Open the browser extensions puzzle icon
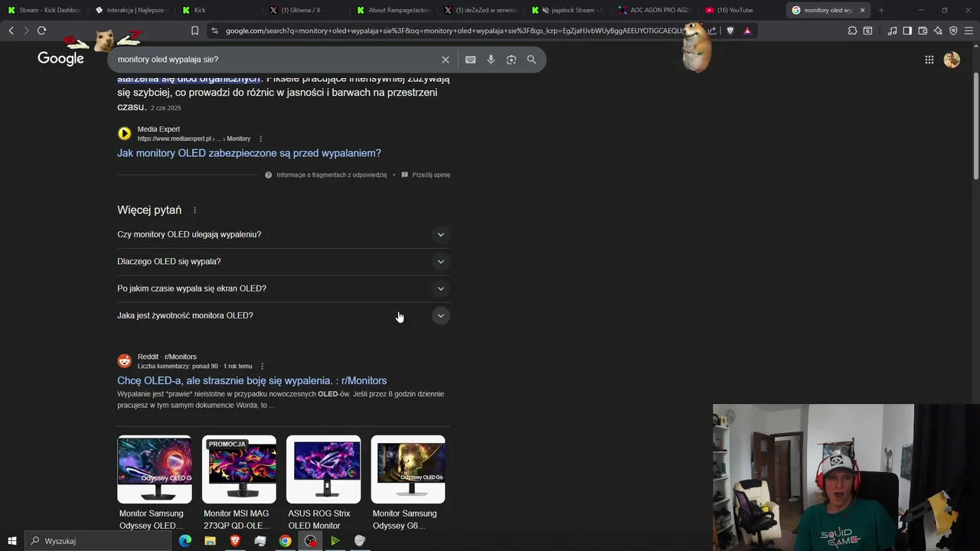The height and width of the screenshot is (551, 980). click(x=852, y=31)
